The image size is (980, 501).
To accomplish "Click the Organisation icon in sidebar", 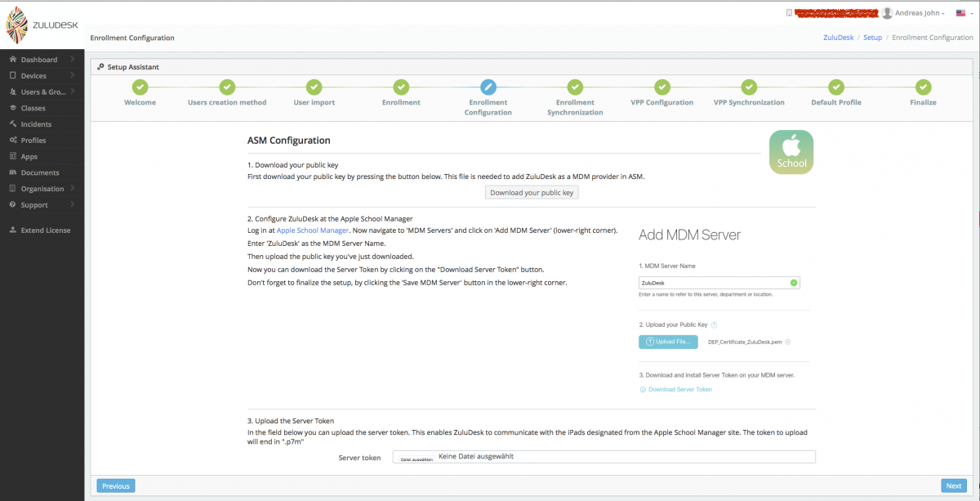I will [13, 189].
